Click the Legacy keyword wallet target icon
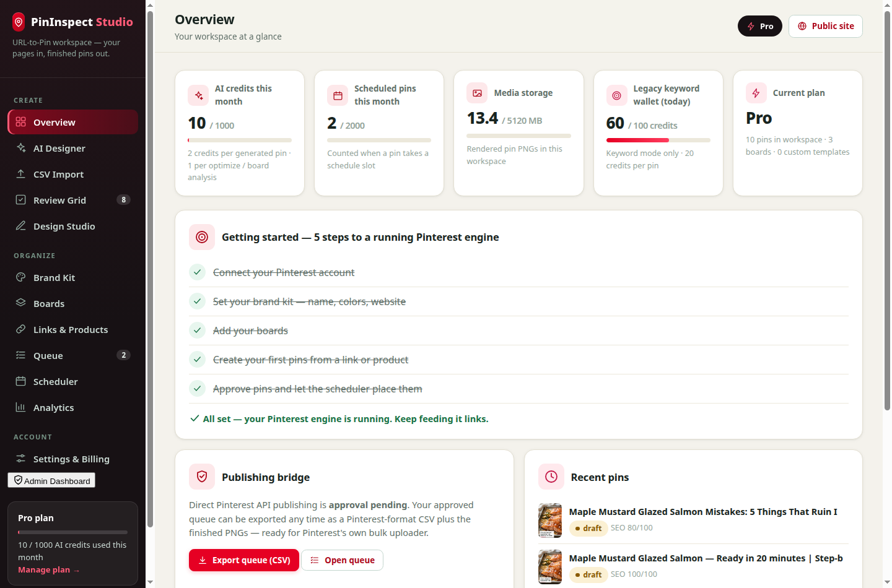The height and width of the screenshot is (588, 892). [x=616, y=95]
